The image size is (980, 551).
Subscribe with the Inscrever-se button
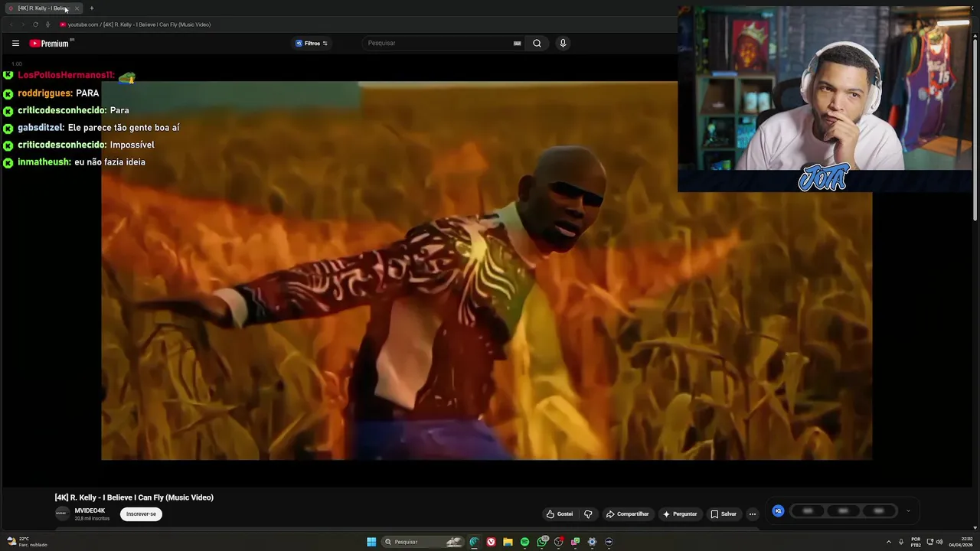pos(141,514)
